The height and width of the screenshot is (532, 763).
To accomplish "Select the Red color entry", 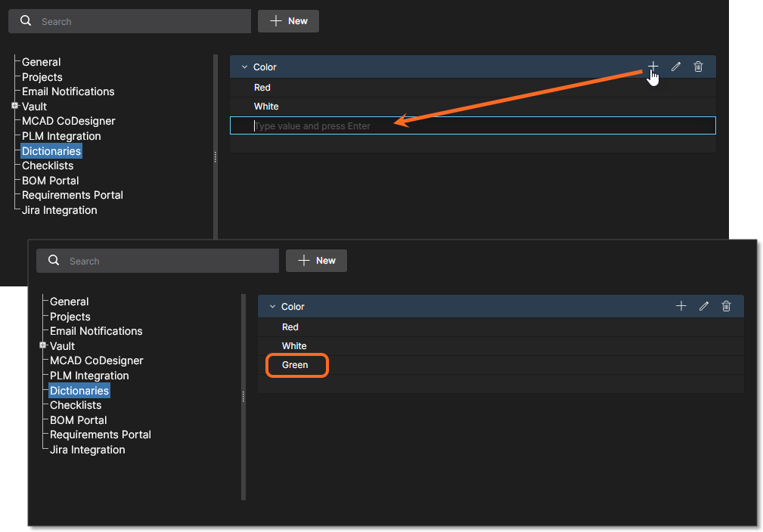I will tap(262, 87).
